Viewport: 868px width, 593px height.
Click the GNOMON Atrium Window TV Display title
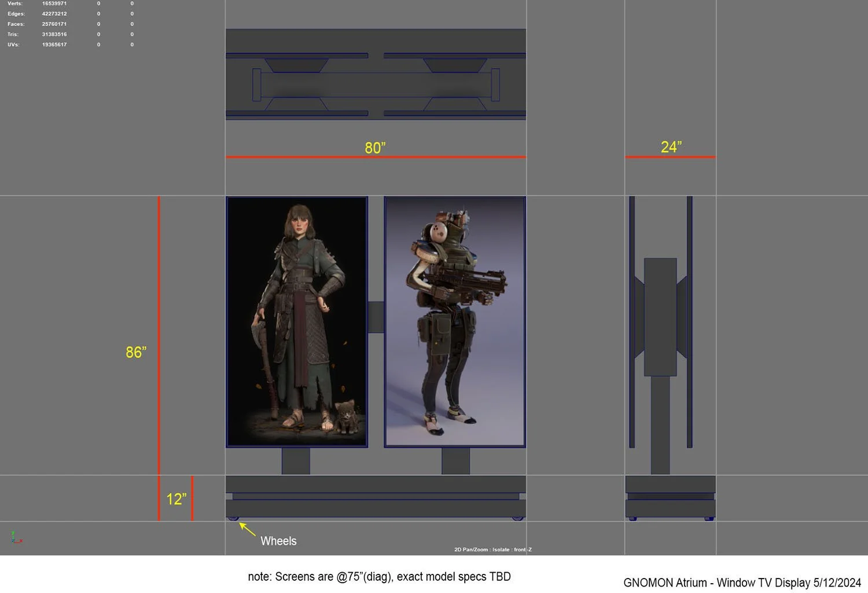pyautogui.click(x=742, y=583)
